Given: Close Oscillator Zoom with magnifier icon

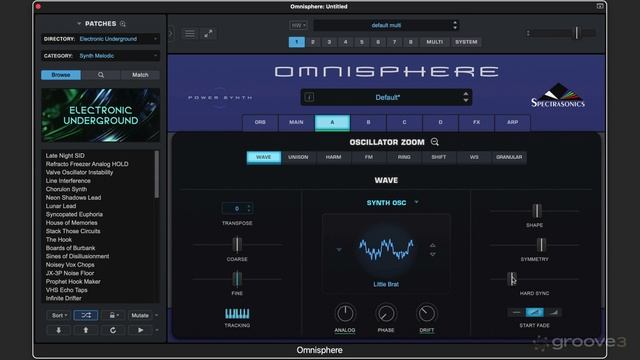Looking at the screenshot, I should (x=435, y=142).
